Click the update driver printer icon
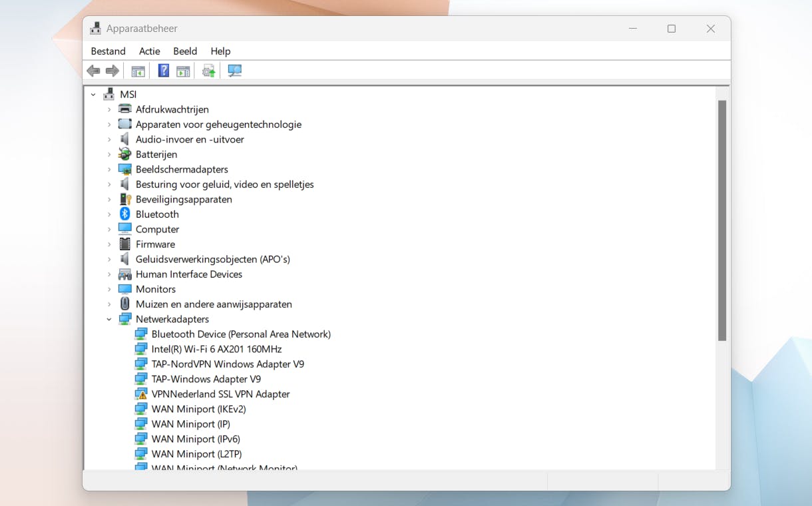The width and height of the screenshot is (812, 506). coord(209,71)
